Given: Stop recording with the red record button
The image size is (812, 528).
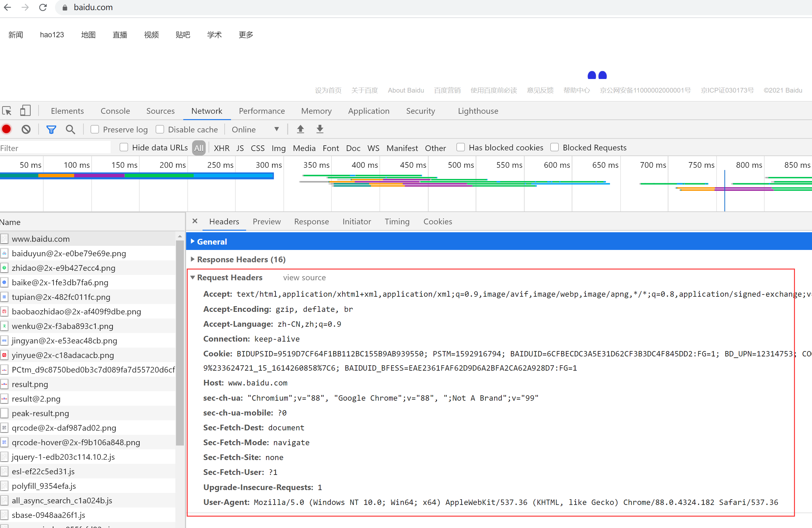Looking at the screenshot, I should (x=7, y=129).
